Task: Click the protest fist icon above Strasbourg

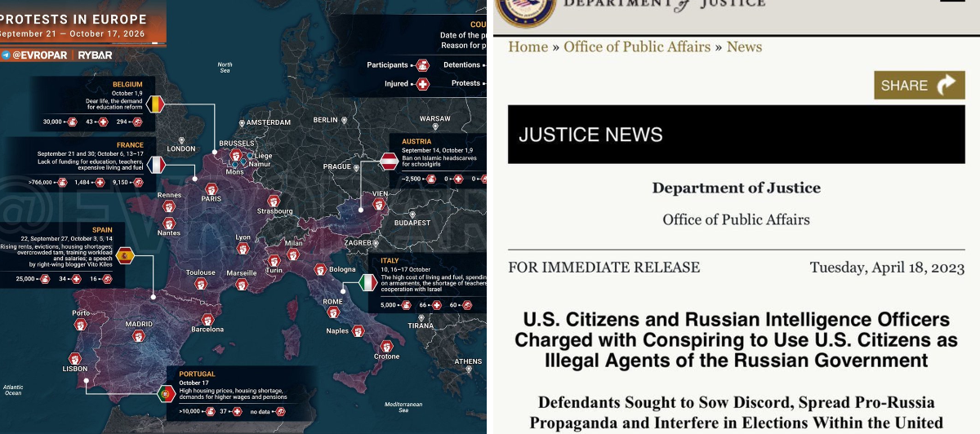Action: 274,201
